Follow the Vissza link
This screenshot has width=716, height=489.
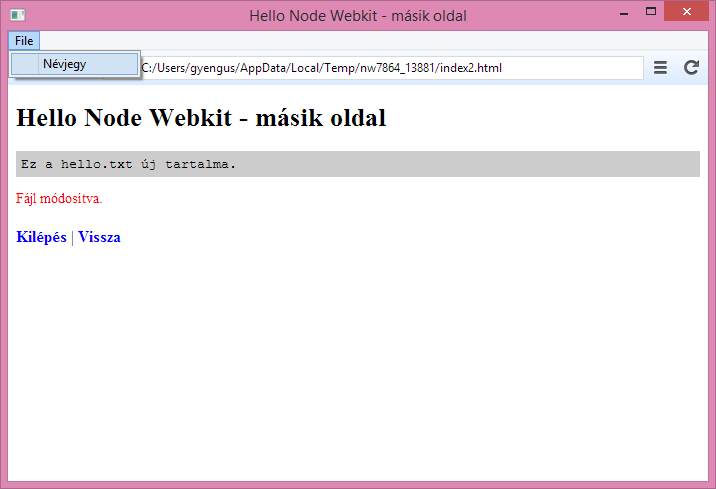pyautogui.click(x=99, y=237)
